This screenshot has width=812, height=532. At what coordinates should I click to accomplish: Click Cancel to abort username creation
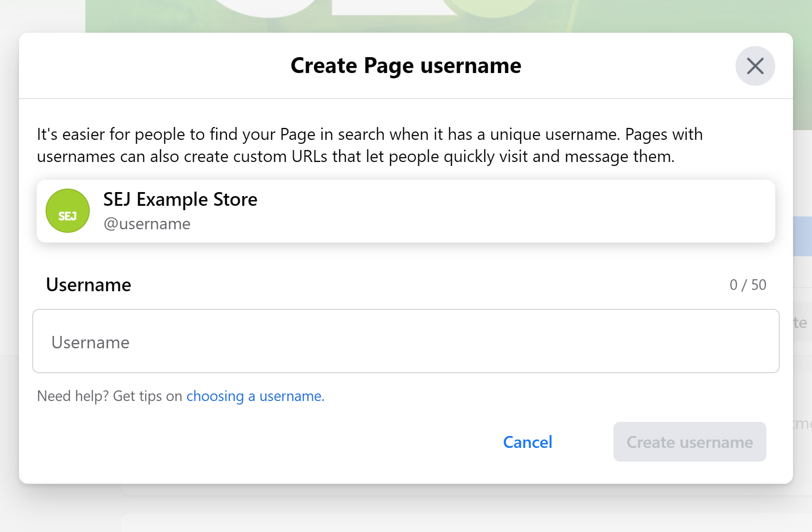[527, 442]
